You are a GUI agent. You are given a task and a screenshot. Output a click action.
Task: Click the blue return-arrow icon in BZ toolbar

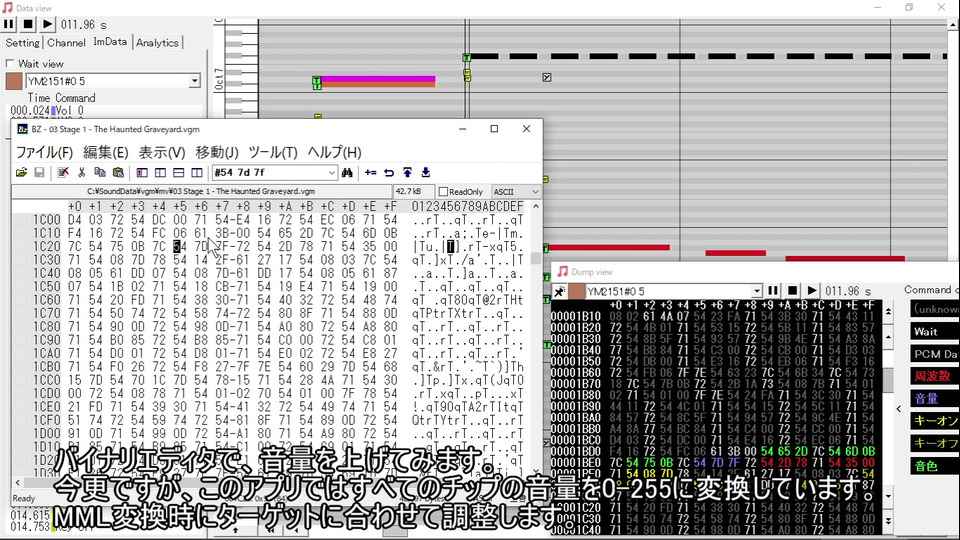point(389,173)
